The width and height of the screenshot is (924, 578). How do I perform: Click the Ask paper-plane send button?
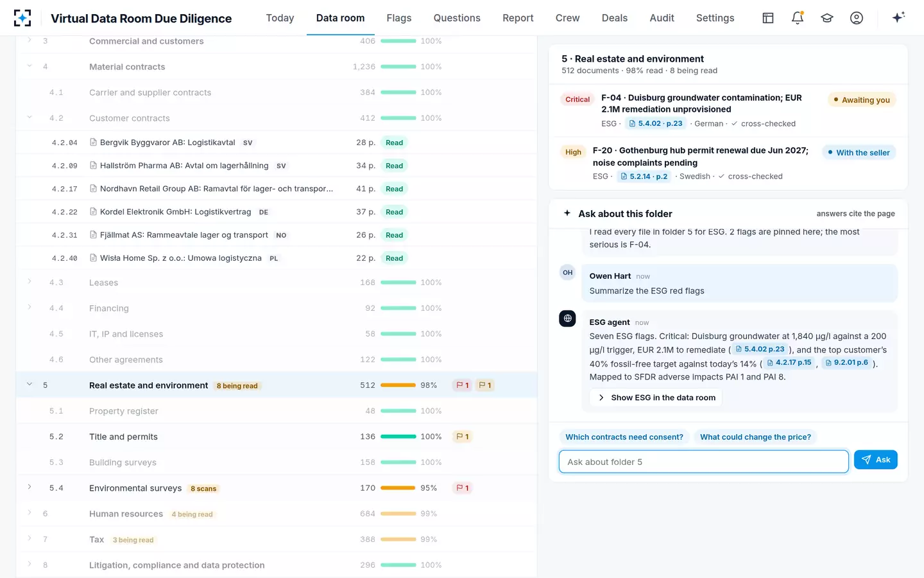876,460
